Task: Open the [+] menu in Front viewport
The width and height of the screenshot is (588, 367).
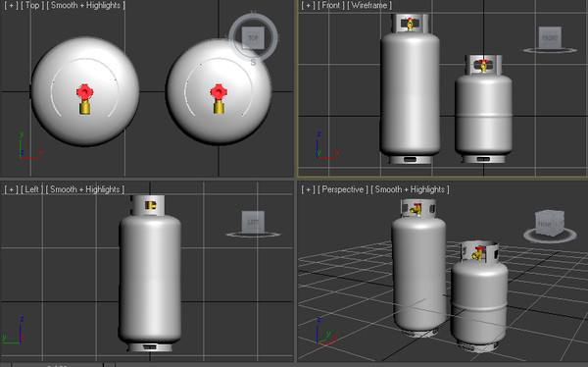Action: tap(309, 6)
